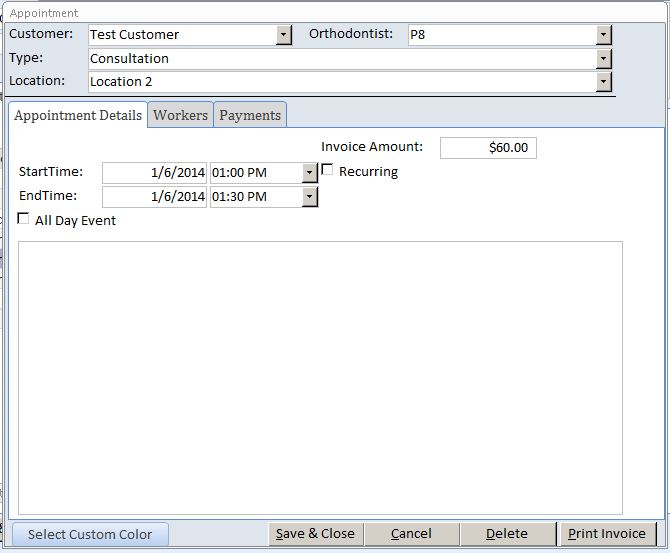Click the Invoice Amount label
Image resolution: width=670 pixels, height=553 pixels.
tap(372, 147)
